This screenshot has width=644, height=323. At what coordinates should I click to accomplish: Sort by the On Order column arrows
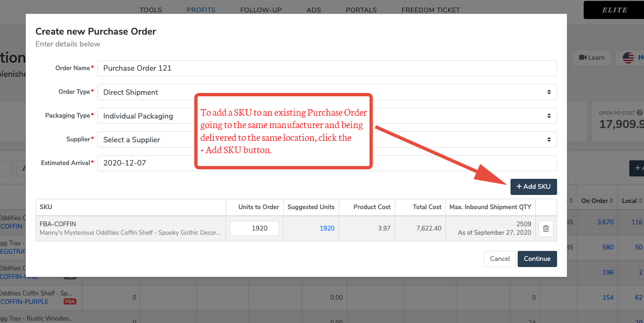(x=612, y=201)
